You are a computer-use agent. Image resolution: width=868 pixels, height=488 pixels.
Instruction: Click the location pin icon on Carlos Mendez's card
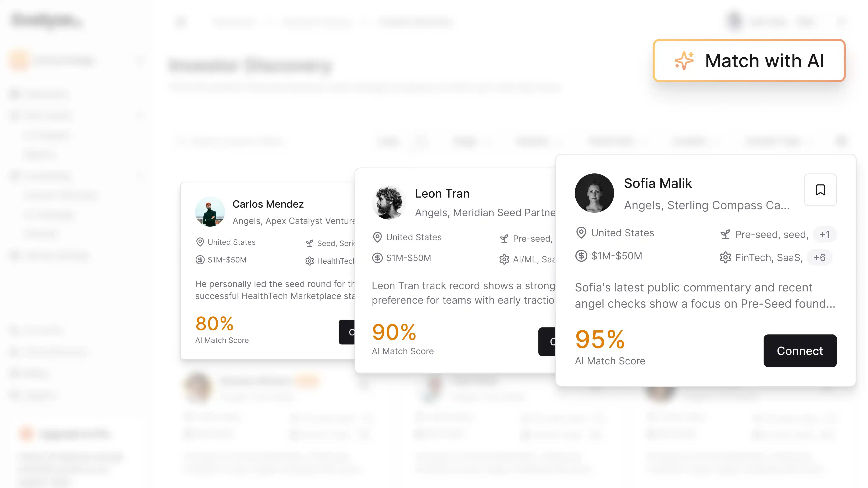[x=200, y=242]
